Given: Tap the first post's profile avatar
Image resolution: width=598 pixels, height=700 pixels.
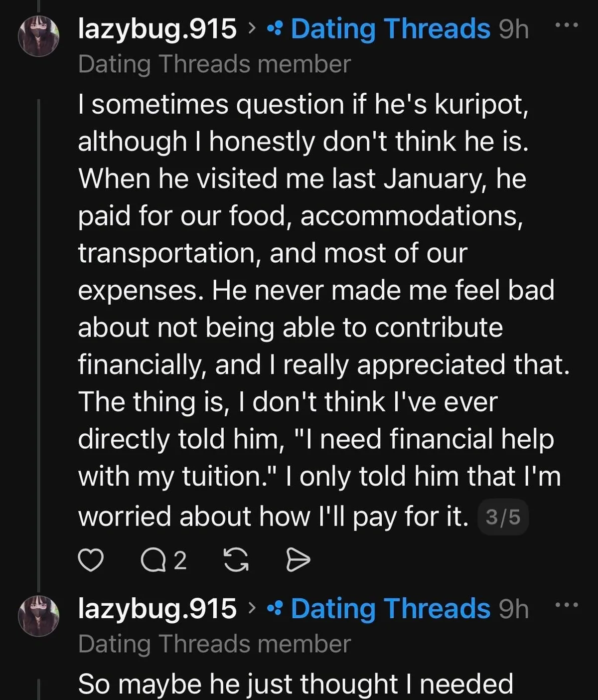Looking at the screenshot, I should tap(38, 36).
